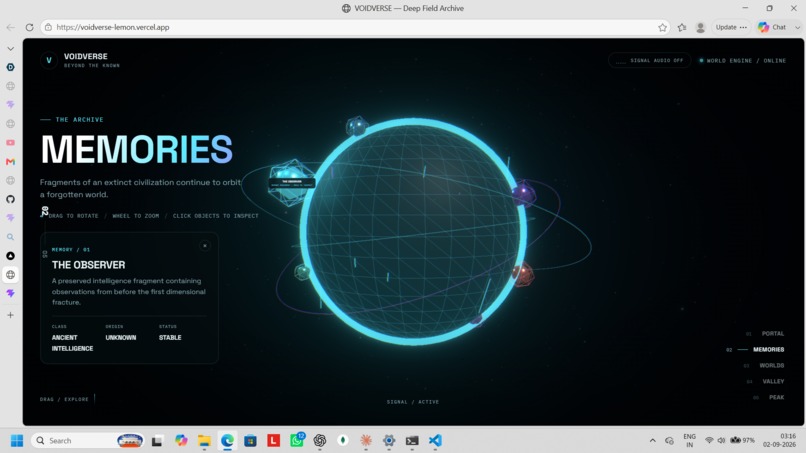Click the World Engine Online status indicator

(x=742, y=61)
